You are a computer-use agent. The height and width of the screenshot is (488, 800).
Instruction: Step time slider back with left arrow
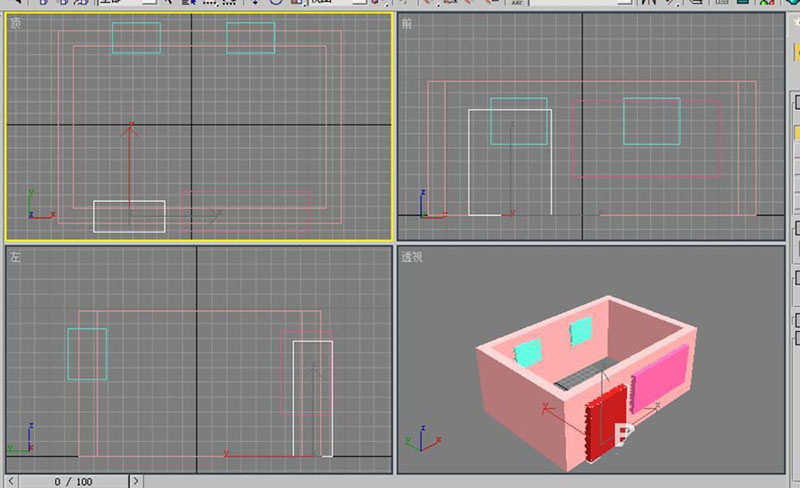(x=11, y=481)
